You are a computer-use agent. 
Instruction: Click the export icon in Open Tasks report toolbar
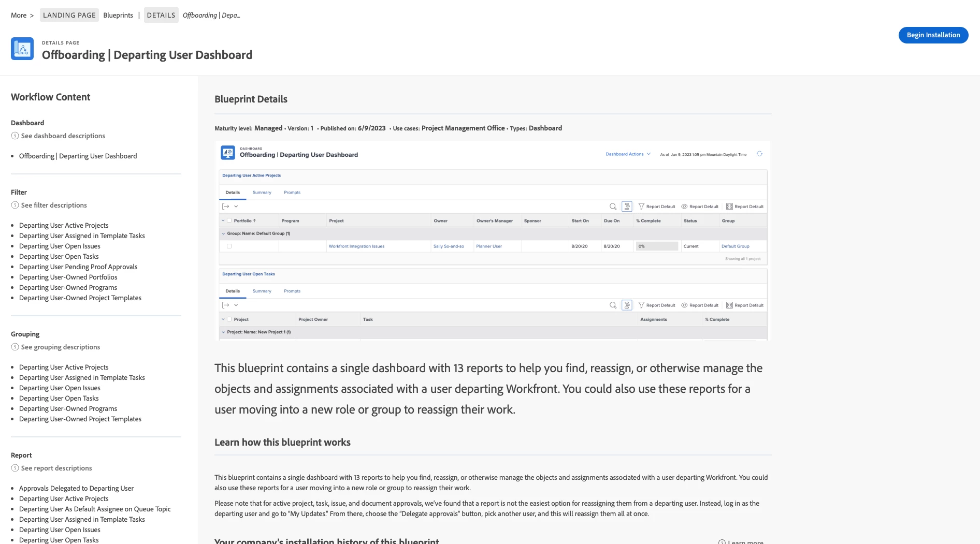click(226, 305)
